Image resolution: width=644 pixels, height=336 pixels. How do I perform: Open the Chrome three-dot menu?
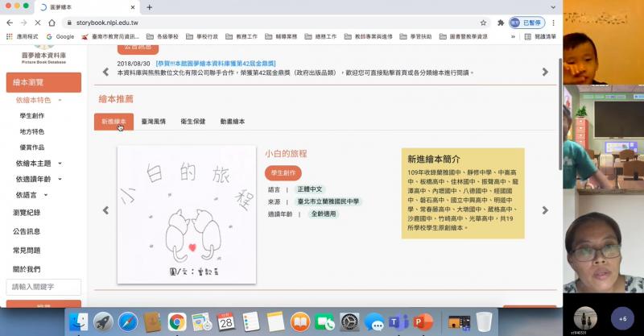click(x=553, y=23)
